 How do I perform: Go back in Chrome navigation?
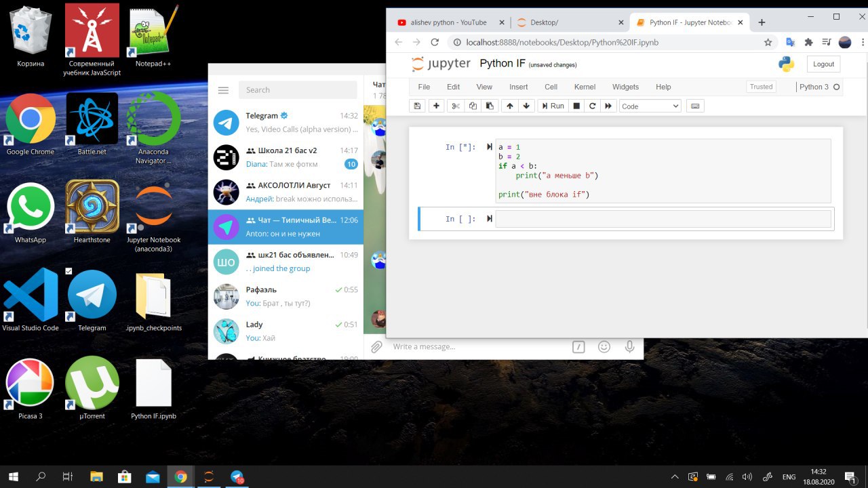[x=399, y=42]
